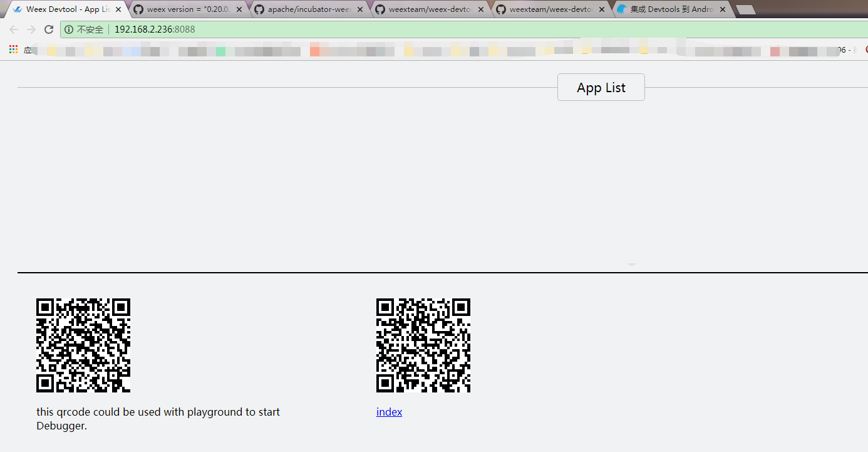
Task: Click the QR code above index link
Action: click(423, 345)
